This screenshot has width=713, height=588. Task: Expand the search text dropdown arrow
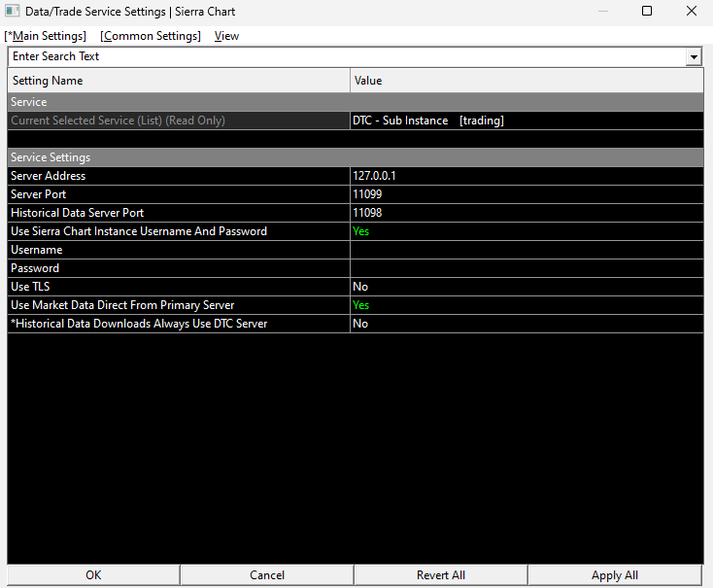[x=694, y=57]
